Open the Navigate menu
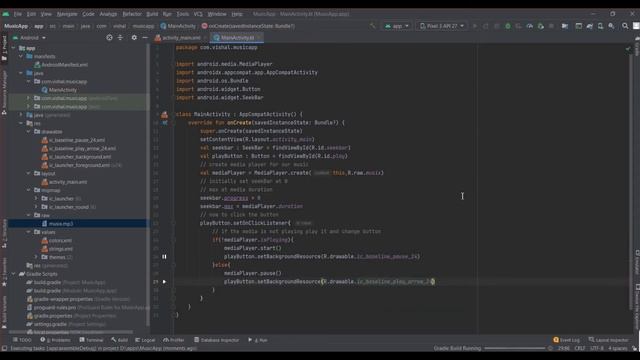 [x=67, y=14]
